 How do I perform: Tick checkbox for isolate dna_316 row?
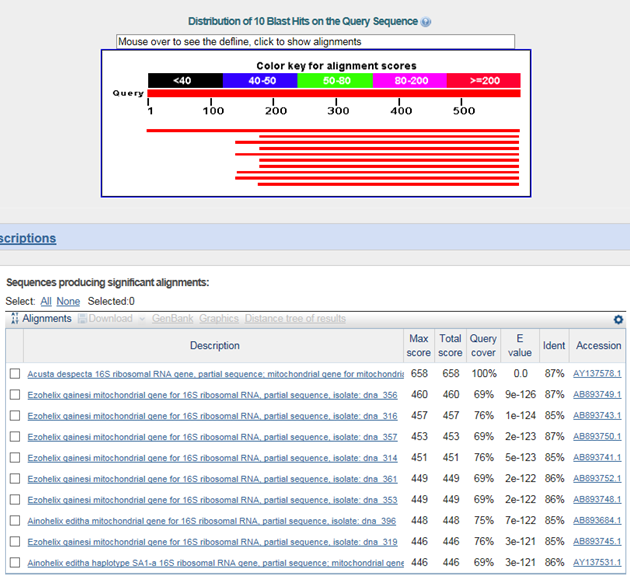tap(15, 415)
